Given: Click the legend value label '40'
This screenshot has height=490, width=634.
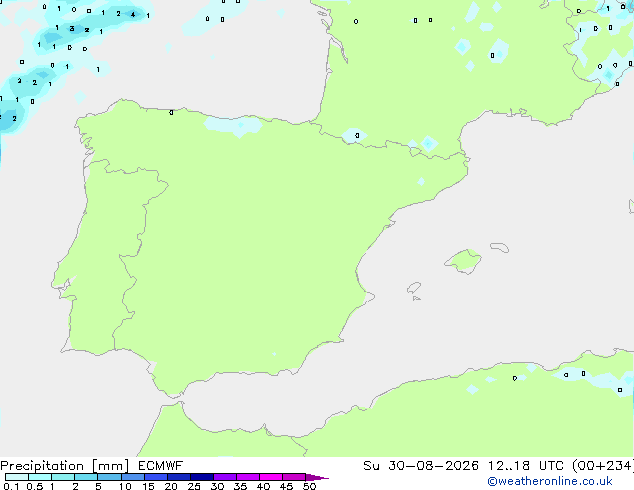Looking at the screenshot, I should [x=263, y=486].
